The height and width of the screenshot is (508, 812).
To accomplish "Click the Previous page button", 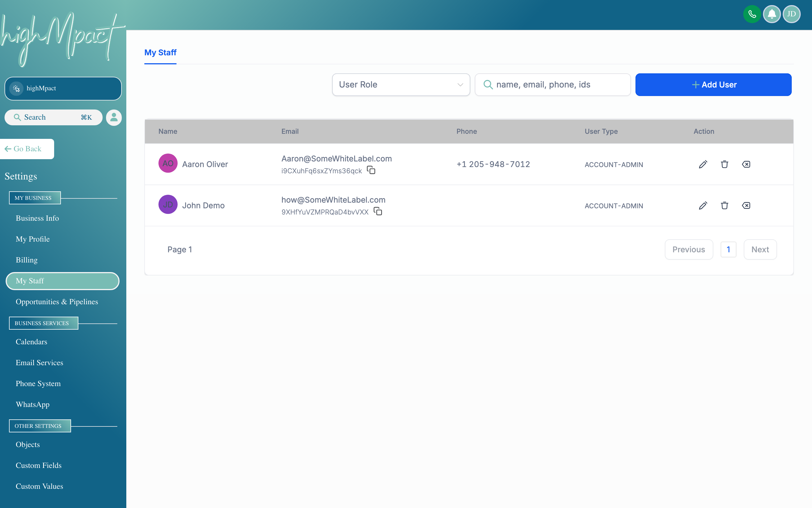I will (689, 249).
